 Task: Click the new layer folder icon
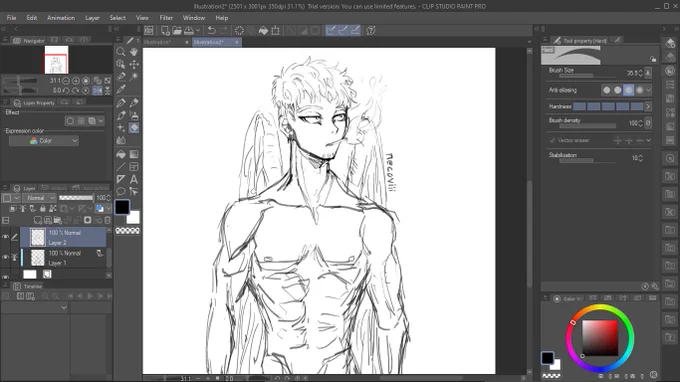(x=57, y=220)
